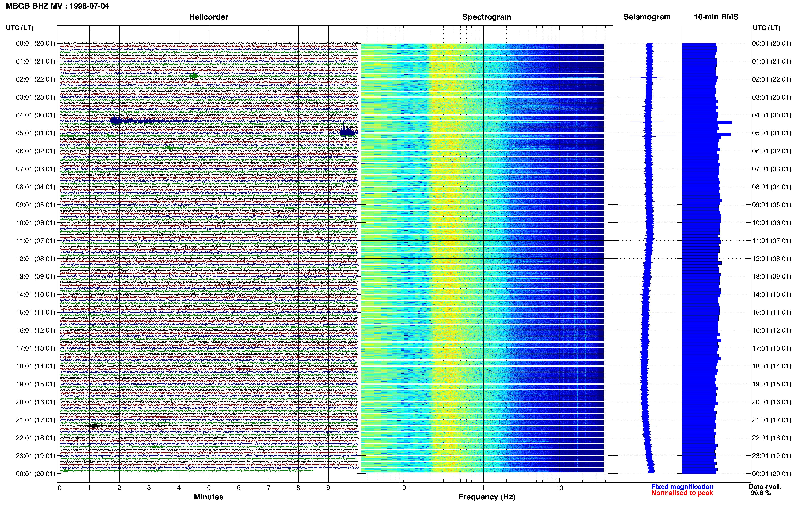Click the Minutes axis label

click(x=209, y=497)
